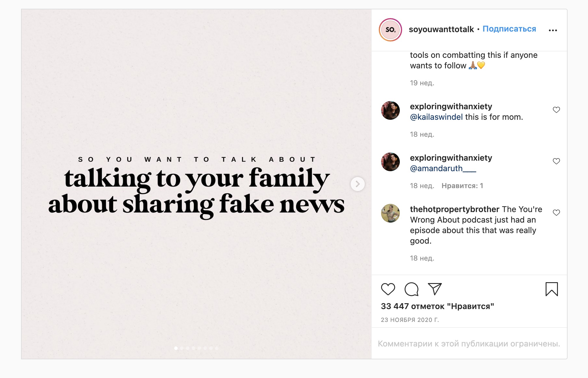Like the post with the heart icon
Viewport: 588px width, 378px height.
388,289
